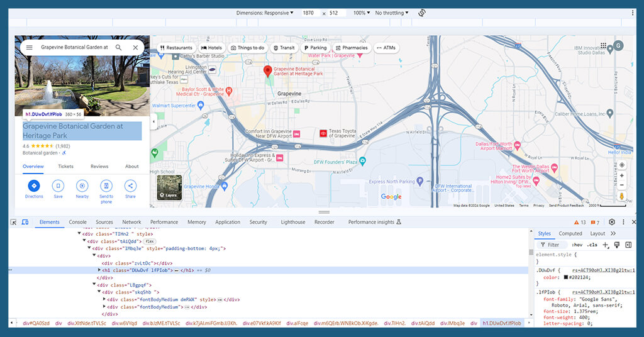Viewport: 644px width, 337px height.
Task: Click the #202124 color swatch
Action: tap(565, 277)
